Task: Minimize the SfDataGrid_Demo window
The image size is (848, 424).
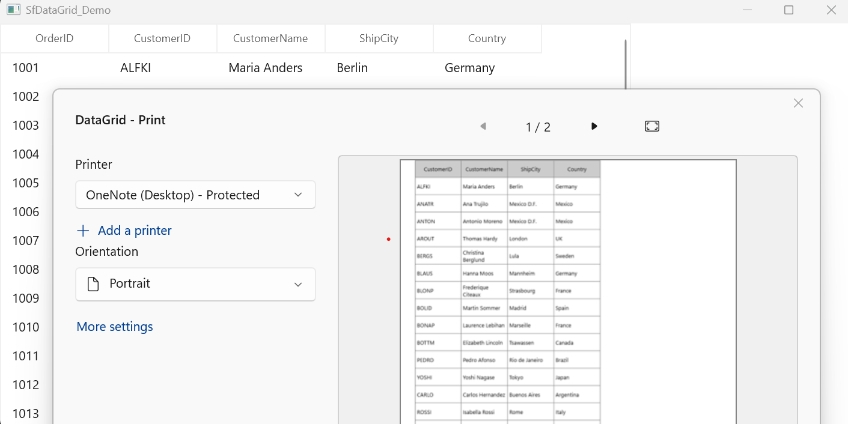Action: pyautogui.click(x=747, y=10)
